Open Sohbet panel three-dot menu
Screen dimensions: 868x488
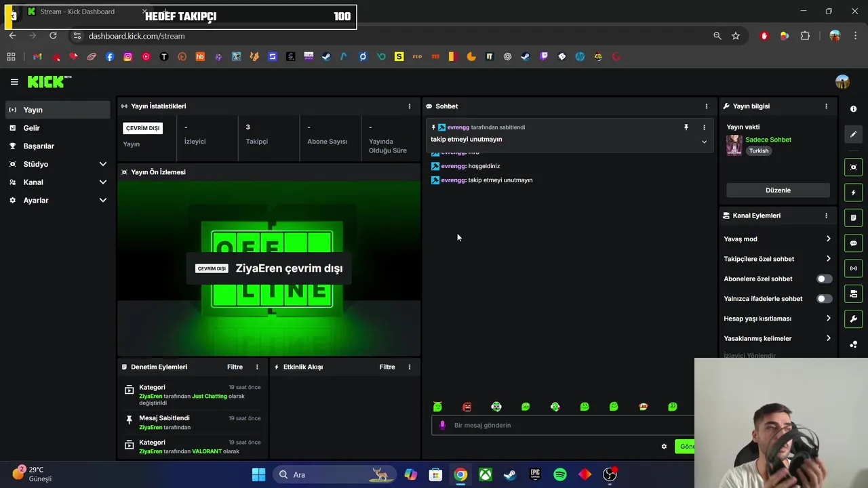706,106
